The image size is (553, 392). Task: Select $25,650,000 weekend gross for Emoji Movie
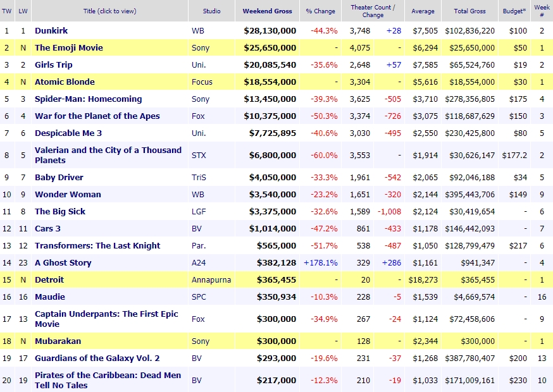pyautogui.click(x=270, y=48)
